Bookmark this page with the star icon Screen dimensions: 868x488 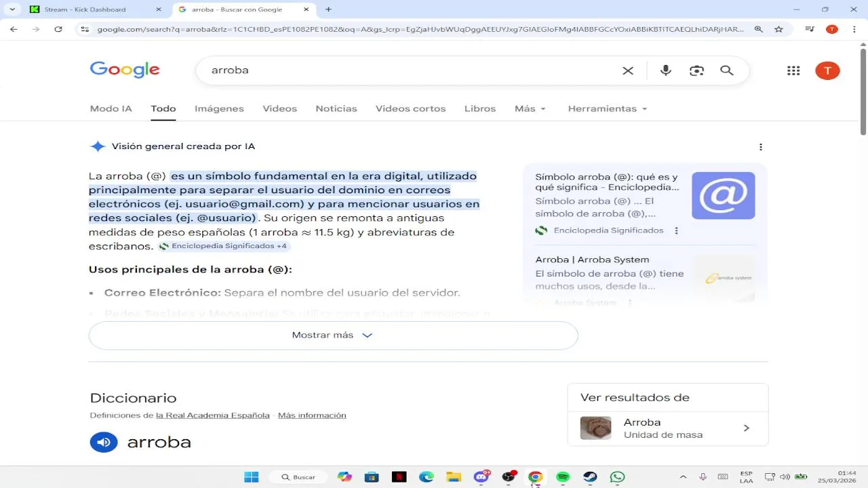click(x=778, y=29)
